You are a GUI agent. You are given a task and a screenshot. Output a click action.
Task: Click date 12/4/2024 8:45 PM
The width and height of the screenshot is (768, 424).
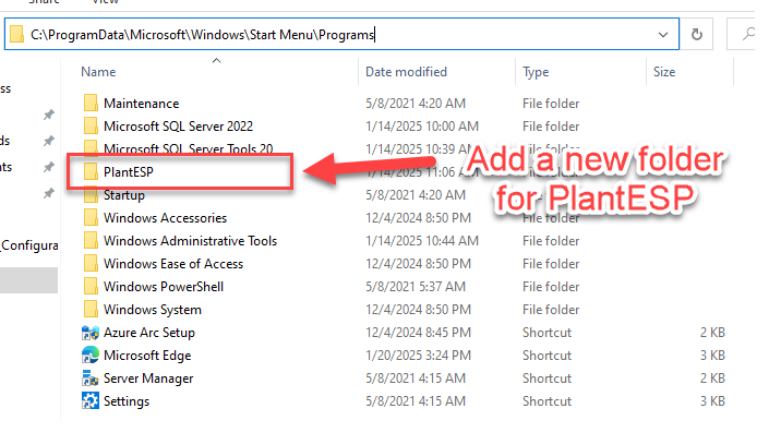point(418,332)
